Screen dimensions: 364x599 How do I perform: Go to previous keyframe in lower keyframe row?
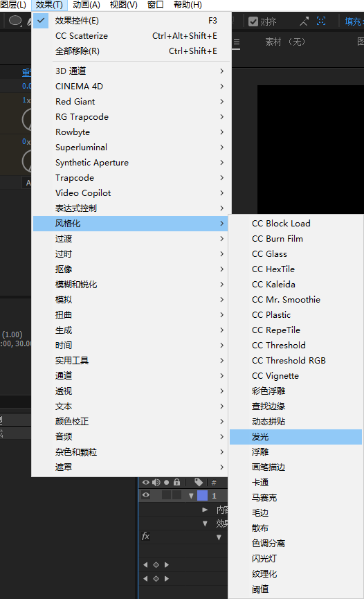145,579
